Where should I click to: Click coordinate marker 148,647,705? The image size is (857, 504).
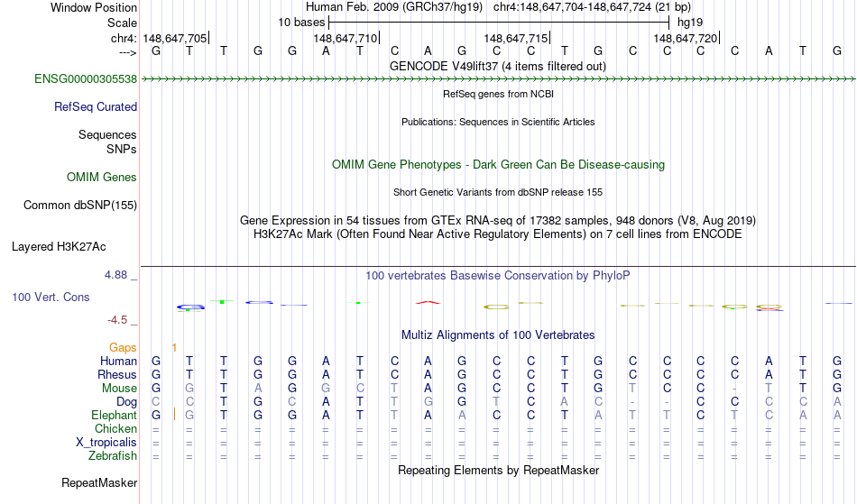[175, 38]
